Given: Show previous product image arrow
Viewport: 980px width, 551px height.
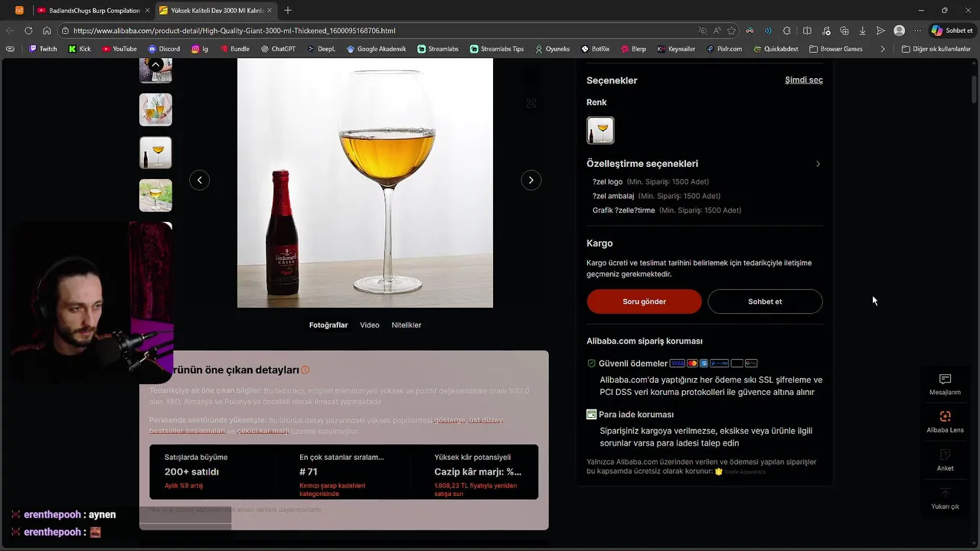Looking at the screenshot, I should click(199, 180).
